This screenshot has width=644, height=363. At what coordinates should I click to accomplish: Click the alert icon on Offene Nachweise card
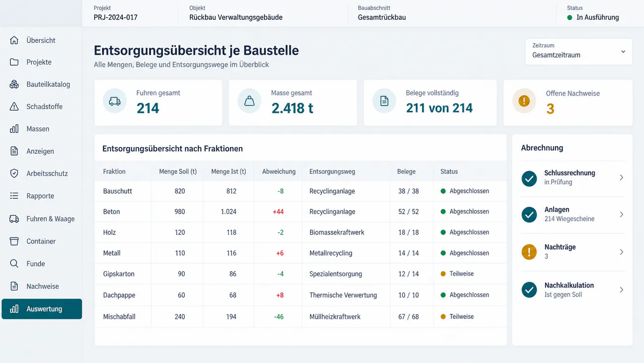(x=524, y=101)
